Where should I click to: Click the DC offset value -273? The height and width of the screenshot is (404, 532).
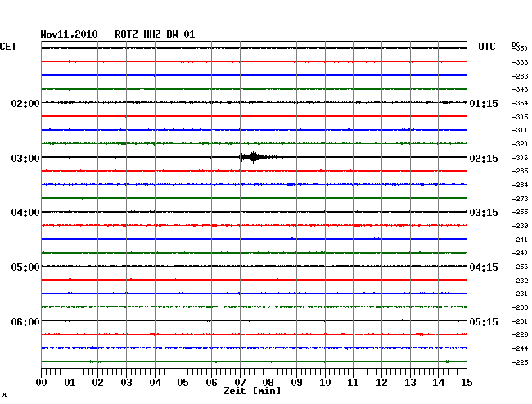[x=520, y=199]
